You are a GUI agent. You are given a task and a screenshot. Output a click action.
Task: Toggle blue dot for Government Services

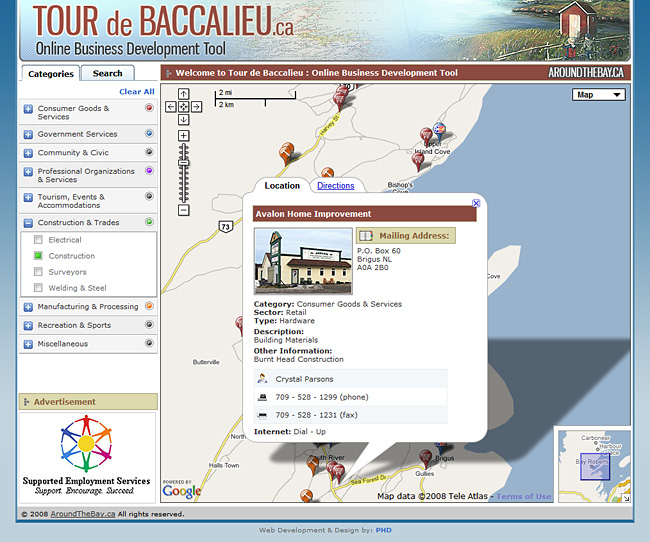click(149, 134)
